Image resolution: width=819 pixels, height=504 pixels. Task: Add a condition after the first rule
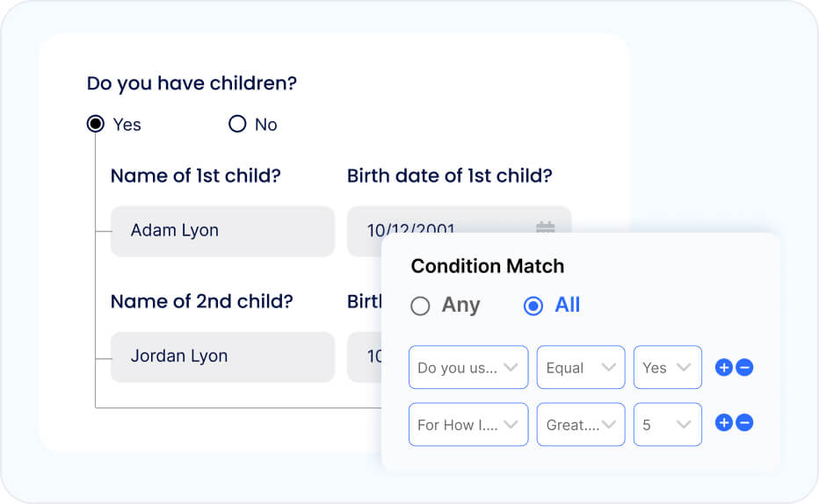724,368
